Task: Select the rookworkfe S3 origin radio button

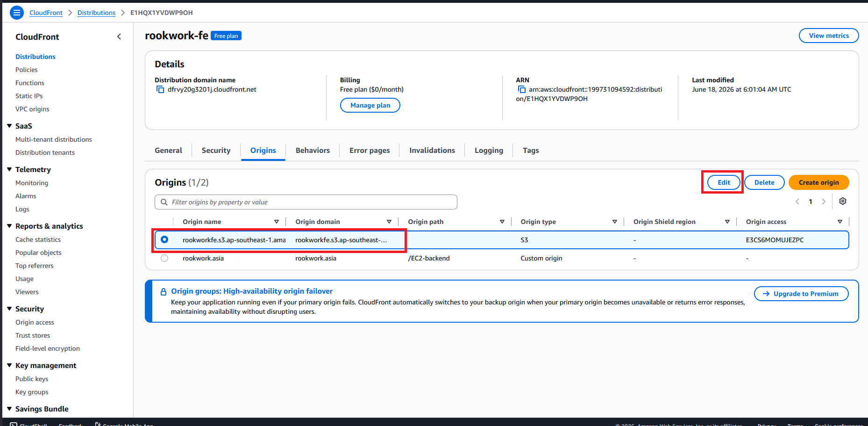Action: tap(164, 239)
